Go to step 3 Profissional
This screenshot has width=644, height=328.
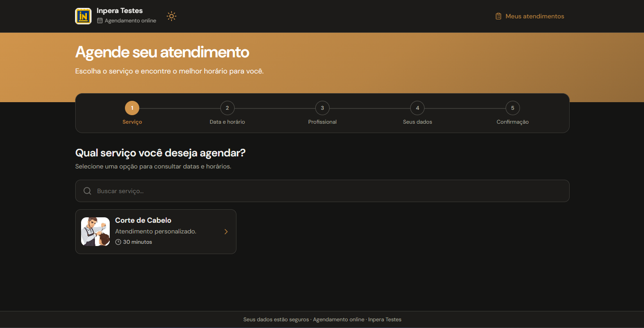click(x=322, y=108)
